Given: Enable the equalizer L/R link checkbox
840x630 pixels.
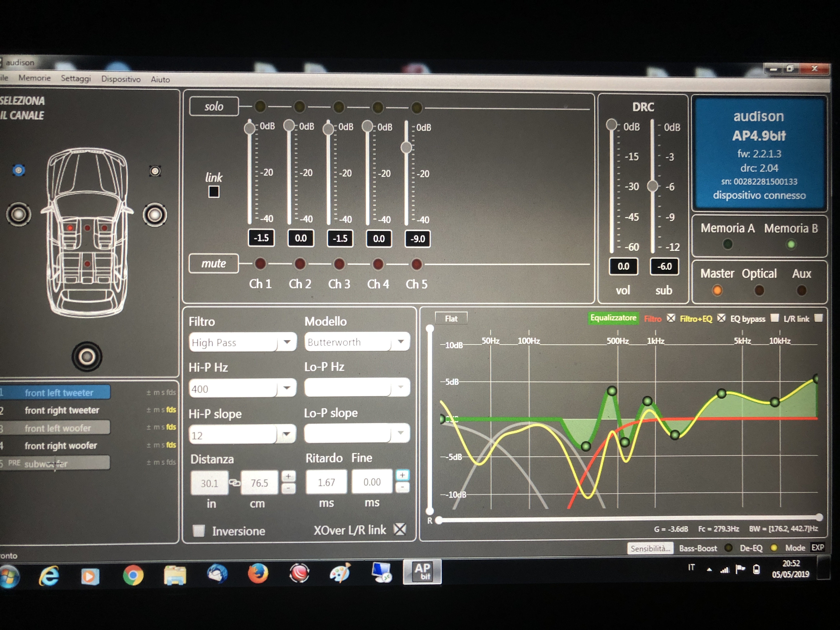Looking at the screenshot, I should [819, 318].
